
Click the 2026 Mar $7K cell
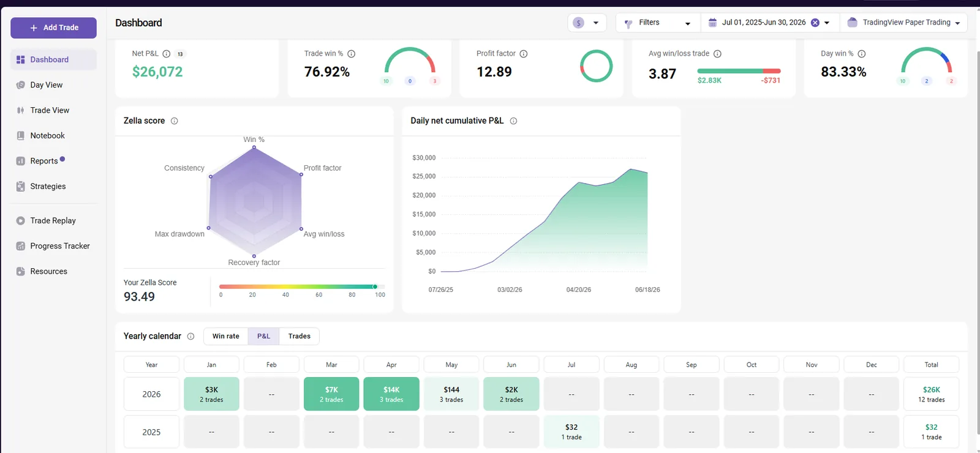tap(331, 394)
